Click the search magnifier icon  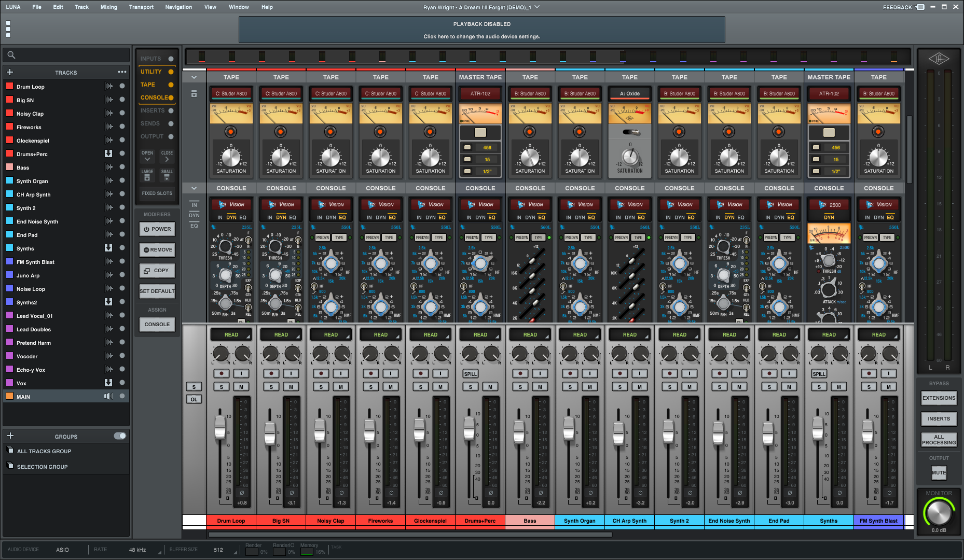pyautogui.click(x=11, y=55)
